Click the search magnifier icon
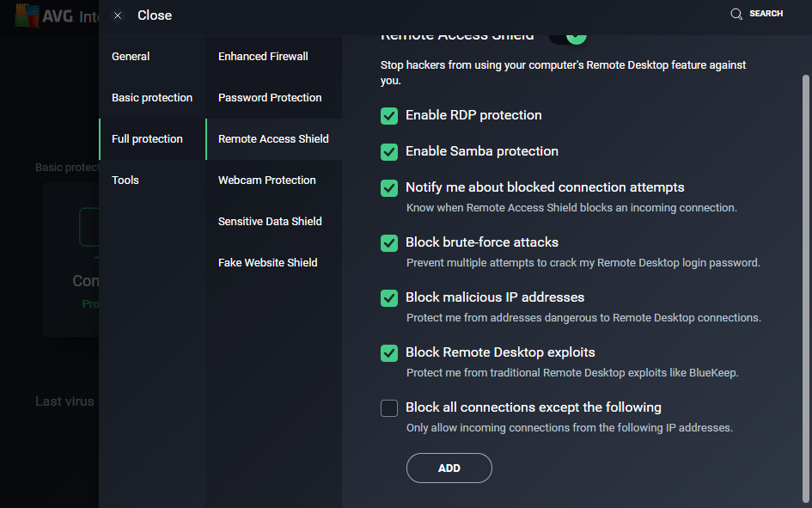 click(736, 14)
